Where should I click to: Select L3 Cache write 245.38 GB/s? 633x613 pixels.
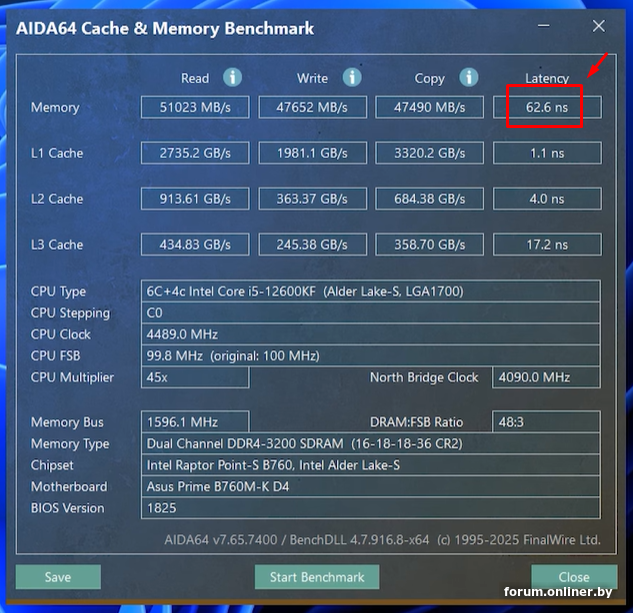tap(312, 244)
